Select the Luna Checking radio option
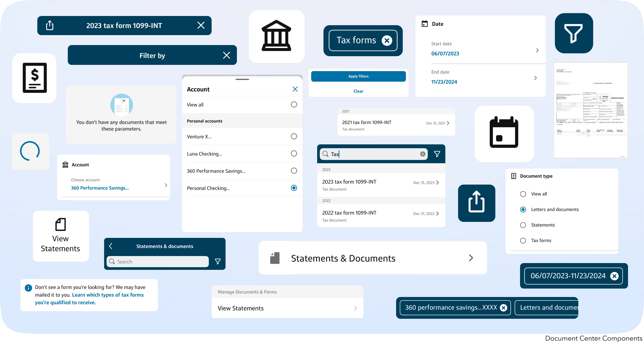 294,153
